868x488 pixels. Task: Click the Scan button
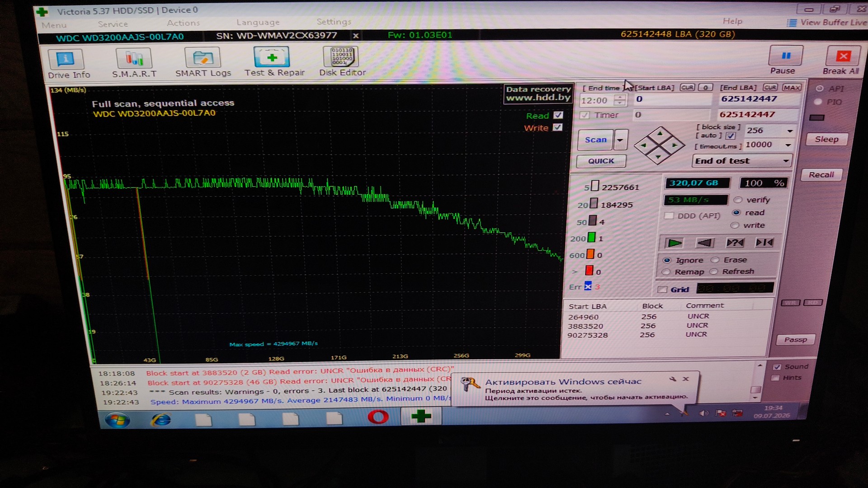pos(596,140)
